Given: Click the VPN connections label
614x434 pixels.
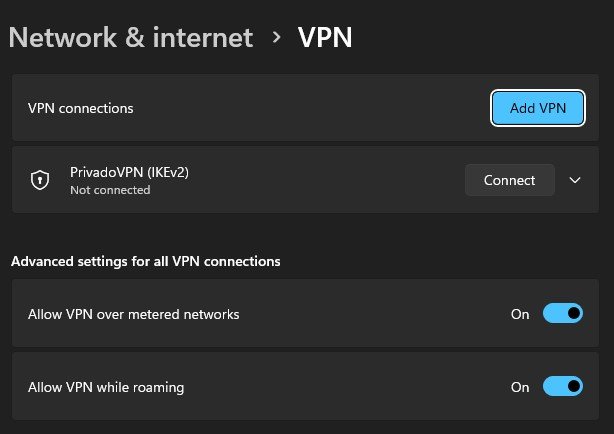Looking at the screenshot, I should (81, 108).
